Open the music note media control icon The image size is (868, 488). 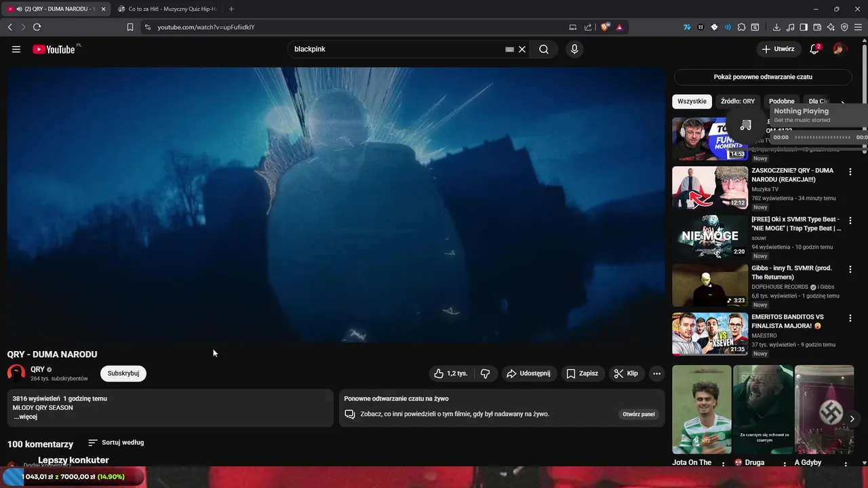tap(790, 27)
